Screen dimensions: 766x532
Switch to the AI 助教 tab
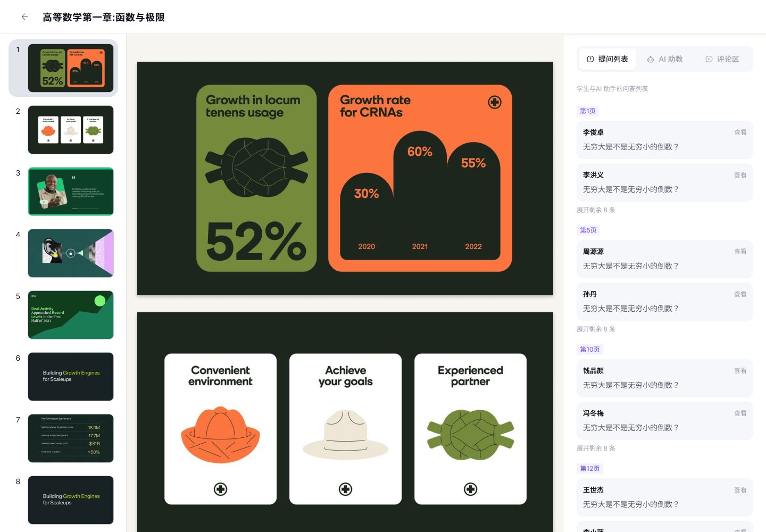(x=665, y=59)
